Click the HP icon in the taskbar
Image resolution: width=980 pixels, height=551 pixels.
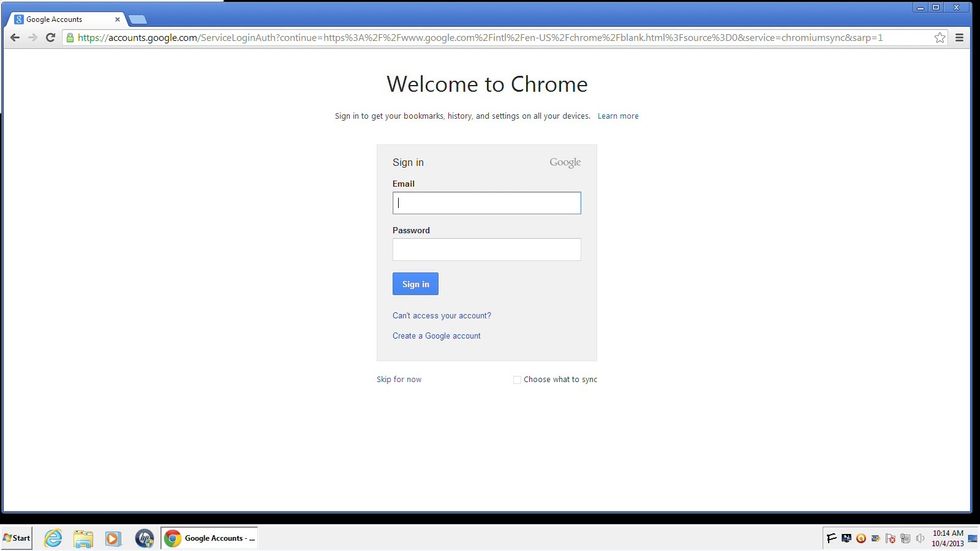coord(144,538)
